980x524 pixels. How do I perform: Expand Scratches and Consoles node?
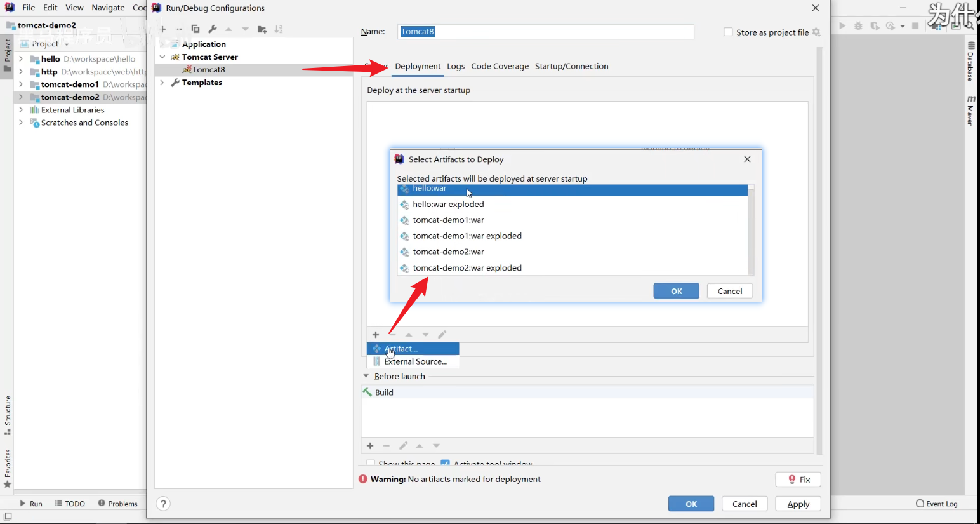(x=21, y=123)
